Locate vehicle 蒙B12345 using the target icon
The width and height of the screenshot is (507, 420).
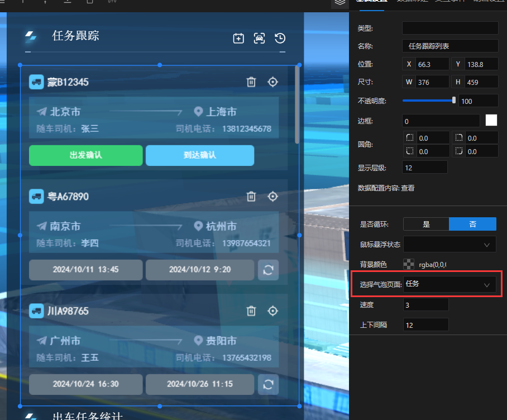272,82
